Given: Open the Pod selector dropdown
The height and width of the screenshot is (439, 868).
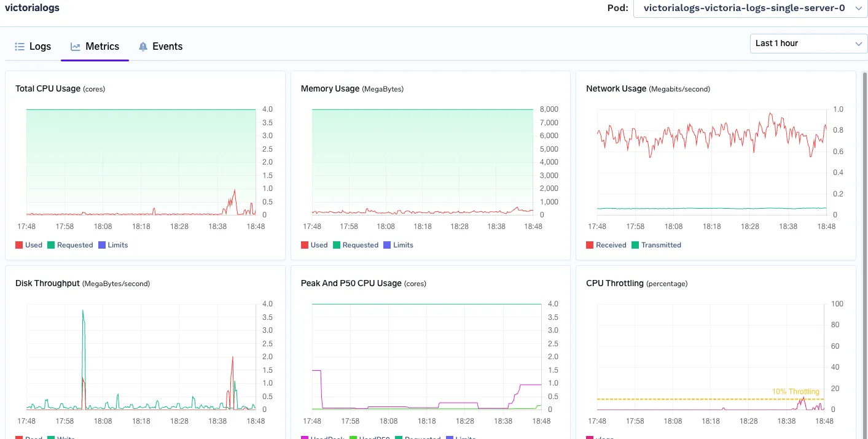Looking at the screenshot, I should click(x=750, y=8).
